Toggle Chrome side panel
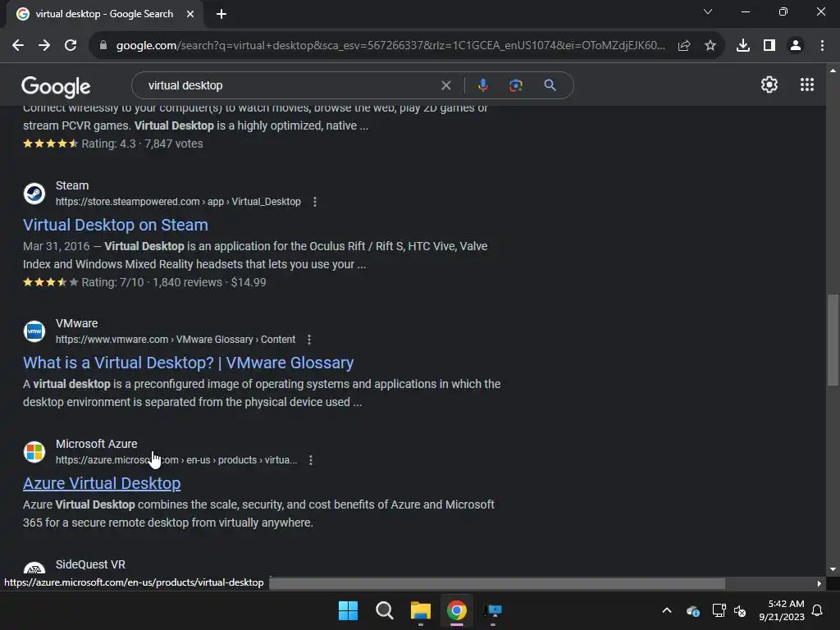Image resolution: width=840 pixels, height=630 pixels. tap(769, 46)
